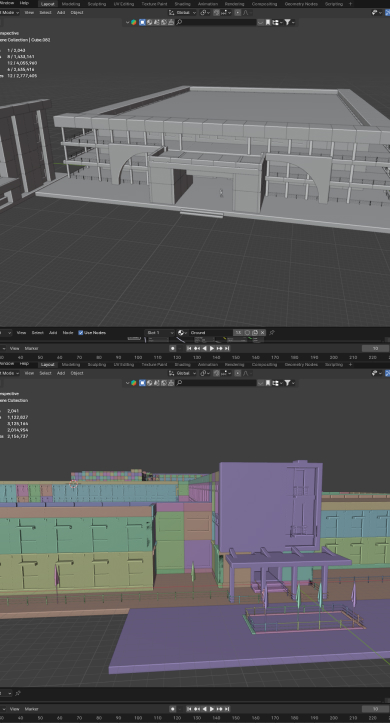Switch to Shading tab in top window
Image resolution: width=390 pixels, height=723 pixels.
tap(182, 4)
